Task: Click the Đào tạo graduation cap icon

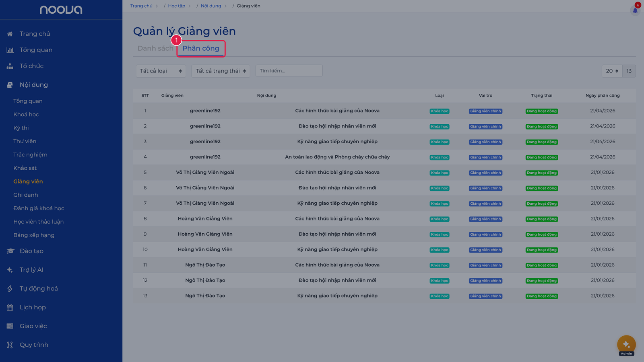Action: tap(10, 251)
